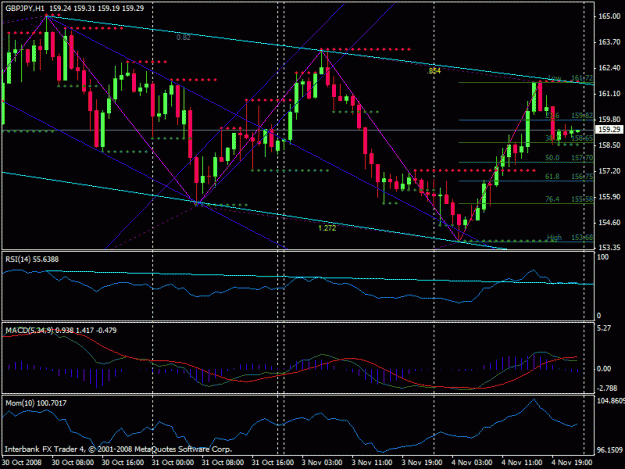Viewport: 625px width, 469px height.
Task: Click the '3 Nov 11:00' time axis label
Action: coord(372,463)
